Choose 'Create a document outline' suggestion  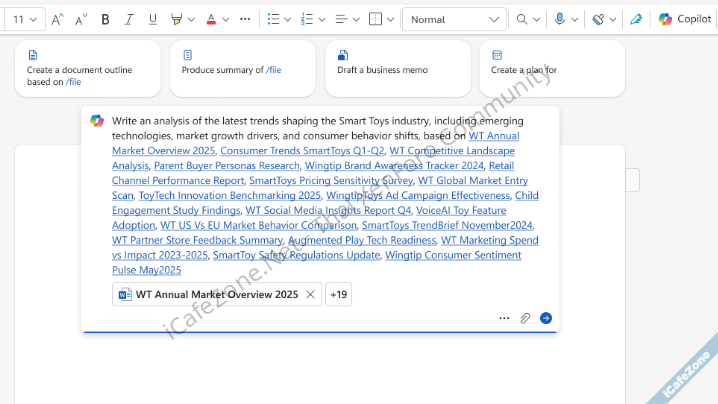point(88,69)
